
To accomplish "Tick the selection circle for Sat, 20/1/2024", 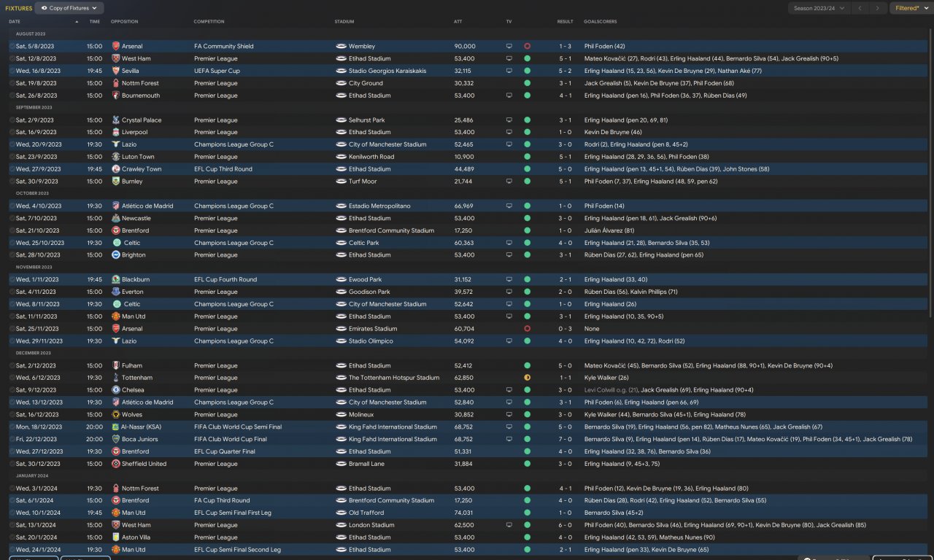I will pos(12,537).
